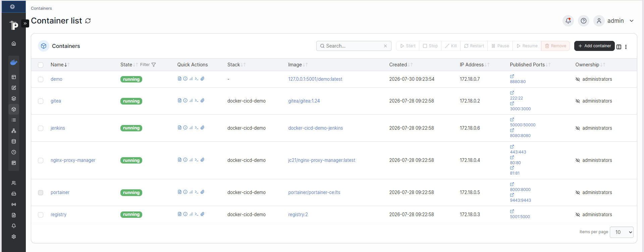
Task: Select the nginx-proxy-manager checkbox
Action: 41,161
